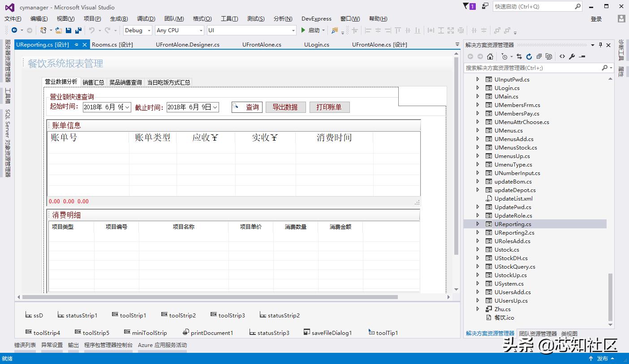Screen dimensions: 629x364
Task: Toggle the Undo history dropdown arrow
Action: tap(99, 30)
